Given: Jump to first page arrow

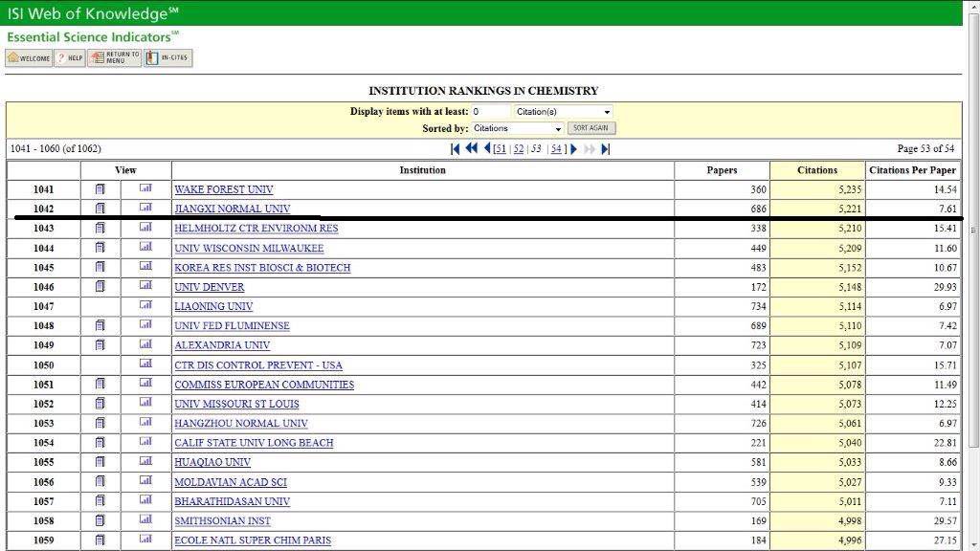Looking at the screenshot, I should coord(455,149).
